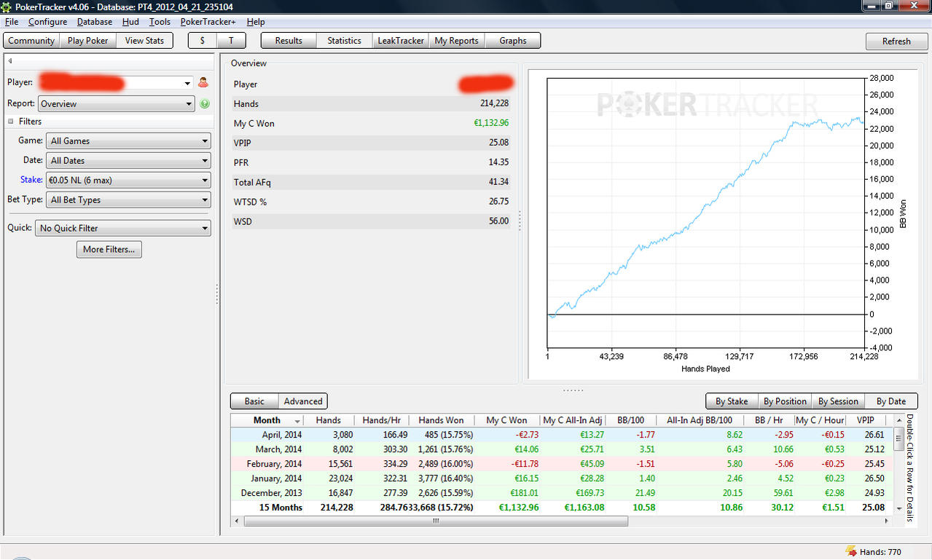
Task: Open the Bet Type filter dropdown
Action: (x=128, y=200)
